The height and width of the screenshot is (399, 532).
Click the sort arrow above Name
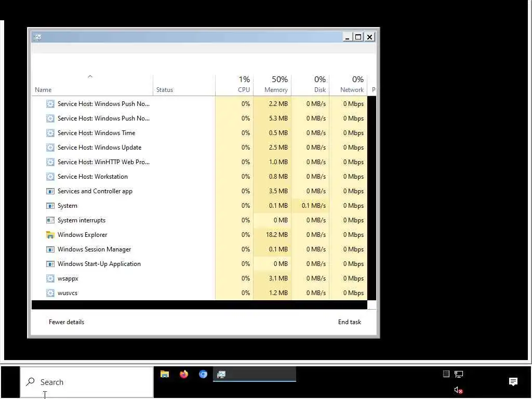coord(90,77)
